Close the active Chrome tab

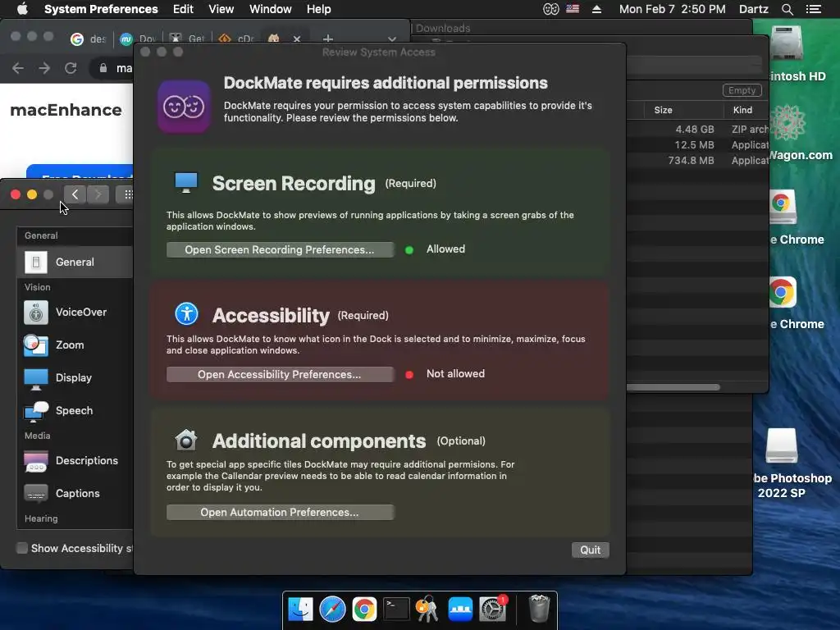click(297, 39)
